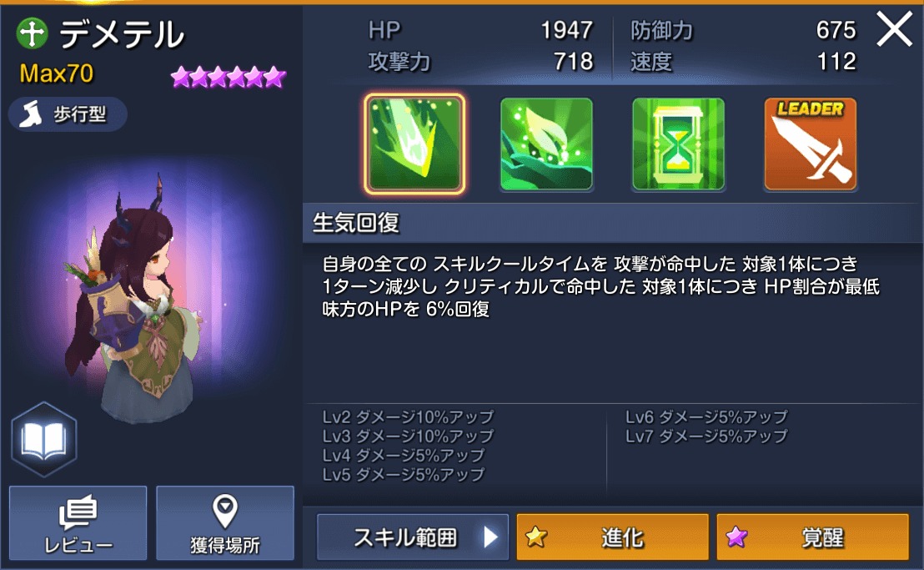924x570 pixels.
Task: Close the character detail panel
Action: click(895, 29)
